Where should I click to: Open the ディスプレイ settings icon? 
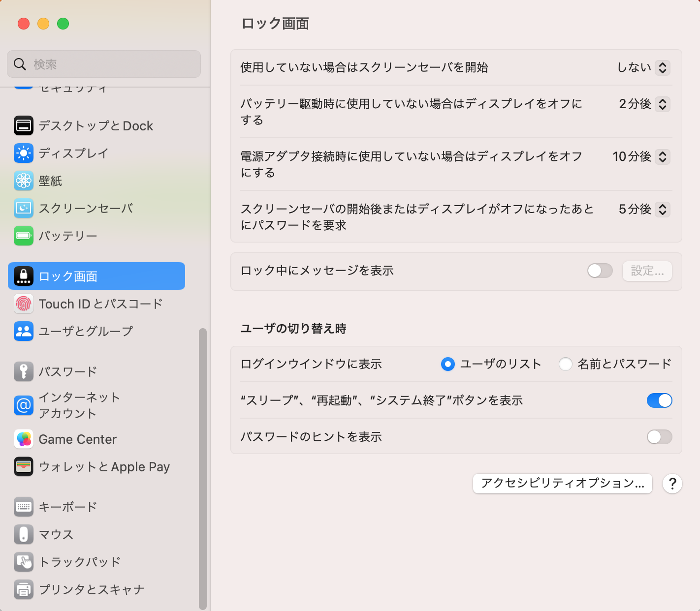point(23,153)
